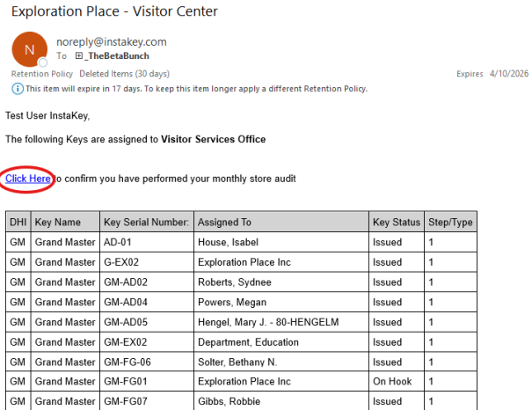The height and width of the screenshot is (410, 532).
Task: Select the noreply@instakey.com sender address
Action: click(111, 41)
